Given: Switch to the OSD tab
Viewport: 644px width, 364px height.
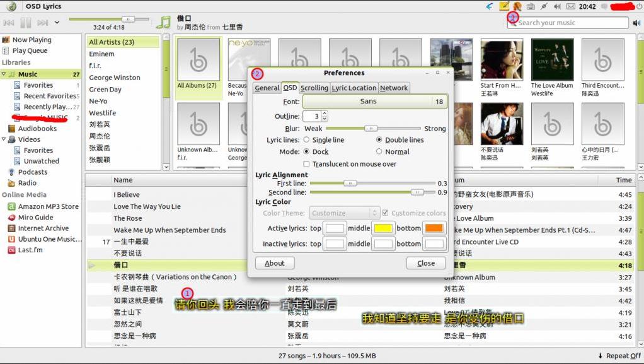Looking at the screenshot, I should tap(290, 88).
